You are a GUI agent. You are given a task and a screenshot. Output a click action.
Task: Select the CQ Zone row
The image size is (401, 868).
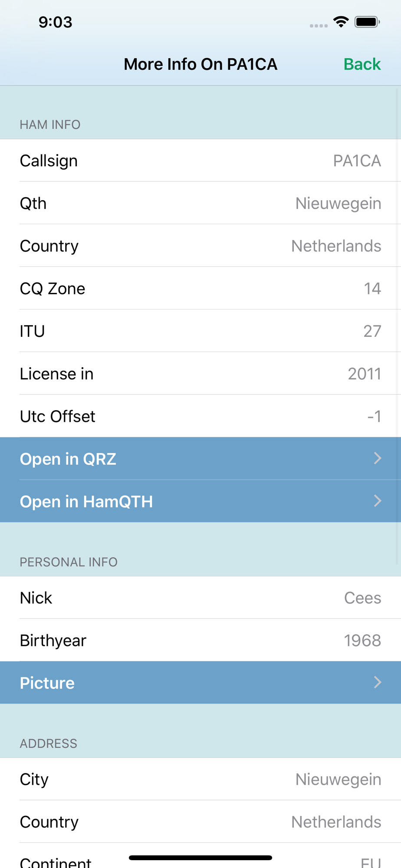[x=200, y=288]
